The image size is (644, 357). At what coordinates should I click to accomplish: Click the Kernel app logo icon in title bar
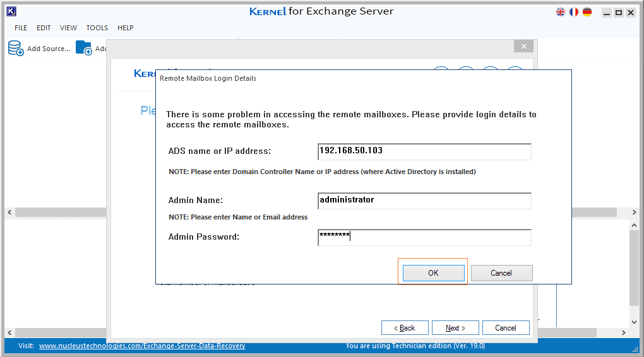[11, 11]
